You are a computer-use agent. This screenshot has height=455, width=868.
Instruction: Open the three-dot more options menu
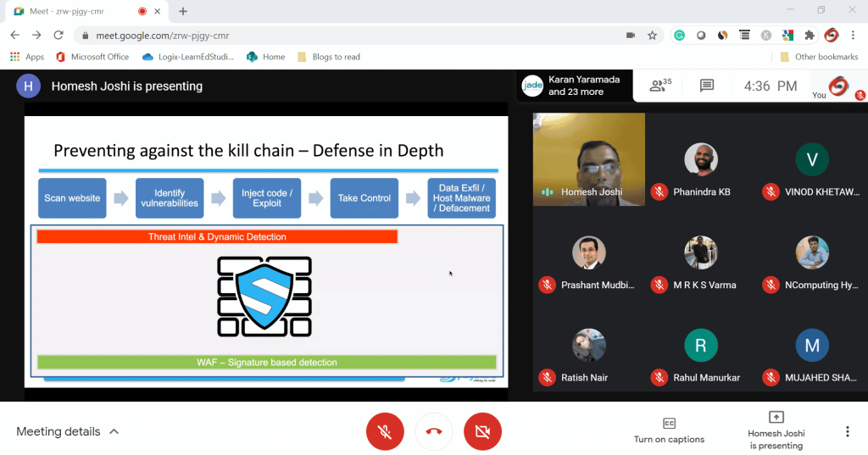[x=847, y=431]
